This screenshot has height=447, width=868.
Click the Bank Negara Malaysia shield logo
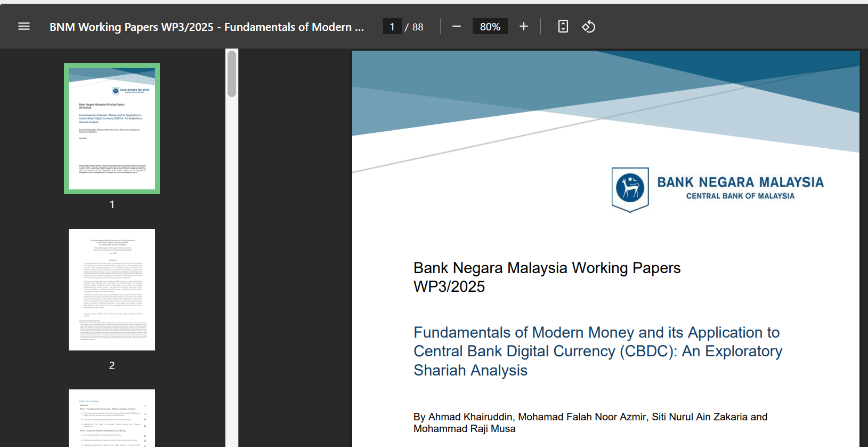click(630, 189)
